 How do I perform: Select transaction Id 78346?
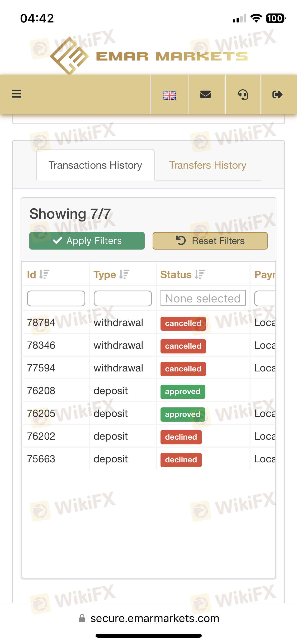click(x=41, y=345)
